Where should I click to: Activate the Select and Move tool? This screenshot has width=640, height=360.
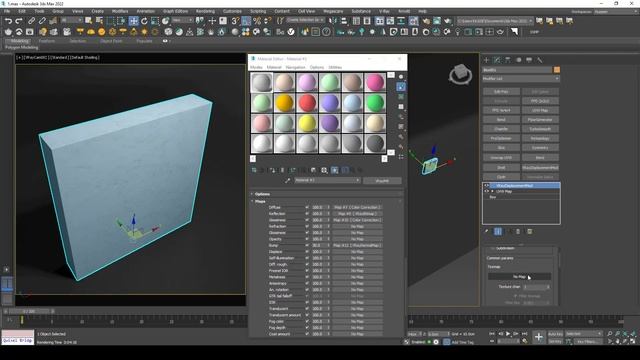[x=133, y=20]
